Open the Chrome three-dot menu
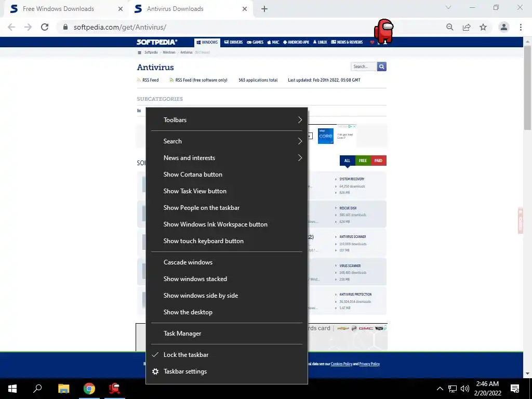The image size is (532, 399). pos(521,27)
